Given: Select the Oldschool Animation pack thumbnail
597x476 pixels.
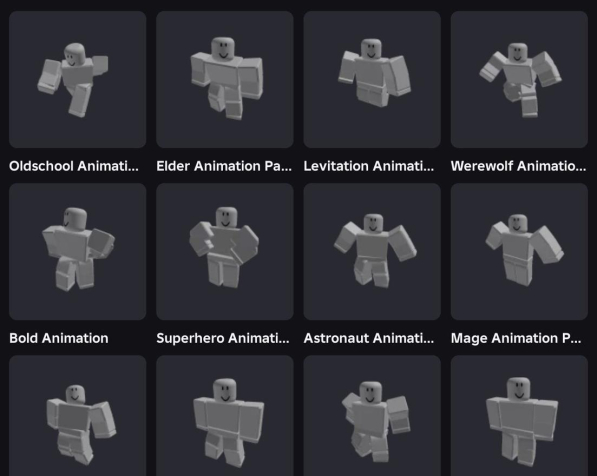Looking at the screenshot, I should [78, 79].
